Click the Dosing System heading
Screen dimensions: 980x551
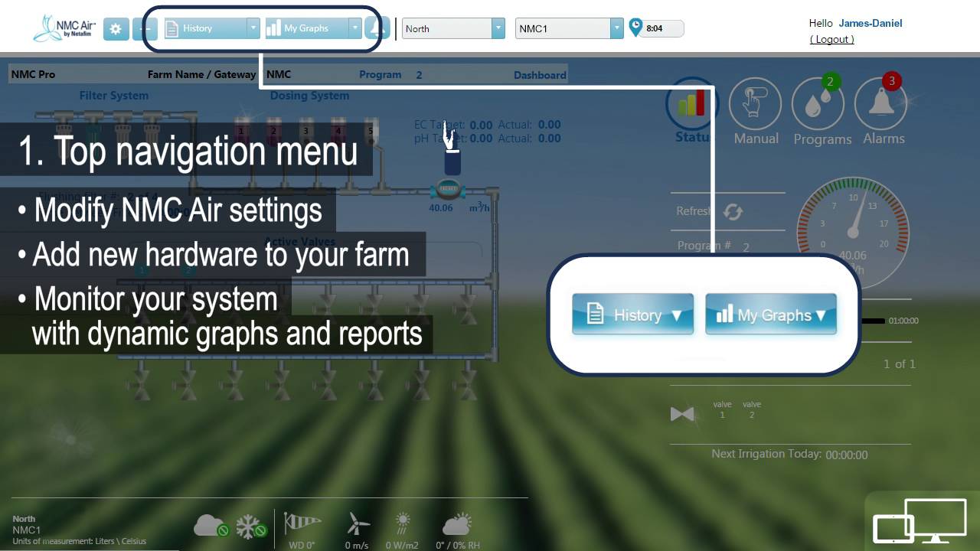click(309, 96)
